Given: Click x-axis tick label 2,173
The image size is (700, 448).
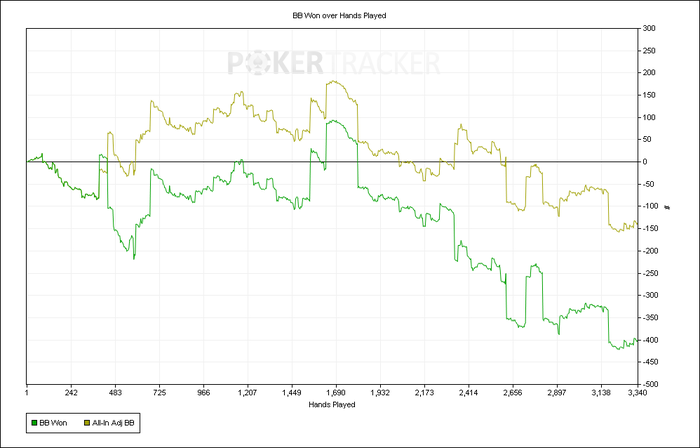Looking at the screenshot, I should [x=425, y=393].
